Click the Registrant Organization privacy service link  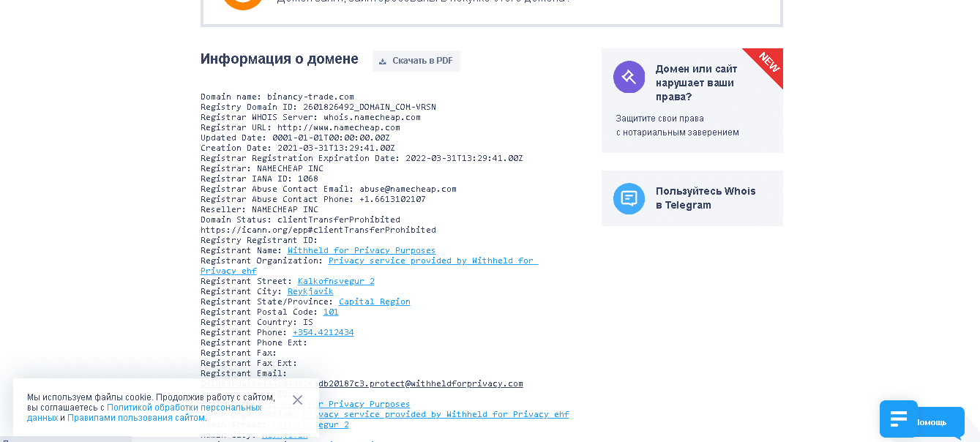tap(433, 261)
